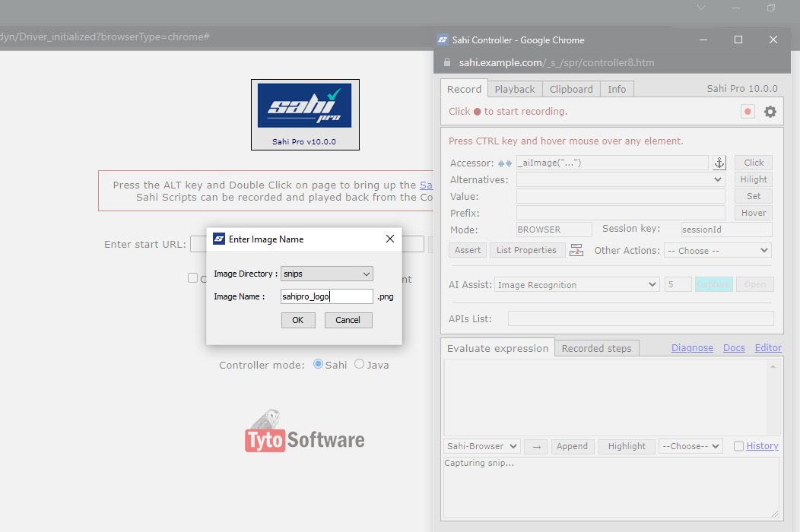This screenshot has height=532, width=800.
Task: Click OK in the image name dialog
Action: point(297,320)
